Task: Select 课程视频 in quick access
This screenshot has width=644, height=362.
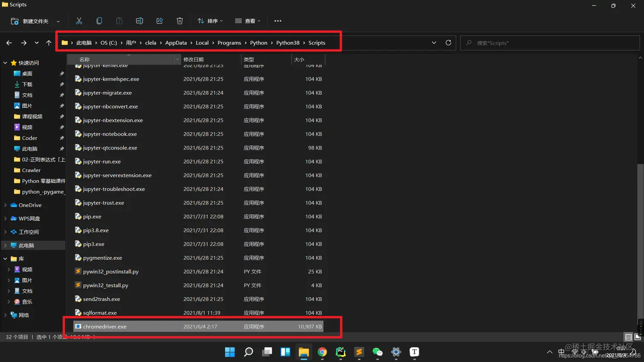Action: 32,117
